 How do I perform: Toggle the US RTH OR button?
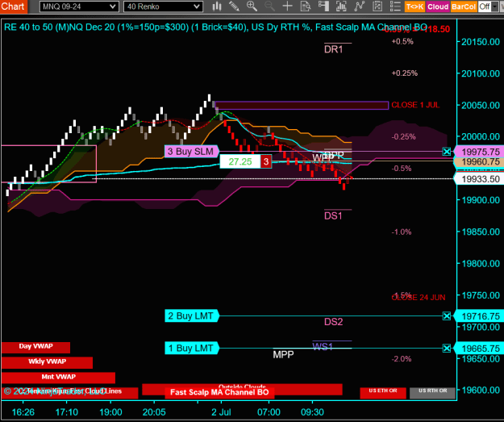[433, 392]
